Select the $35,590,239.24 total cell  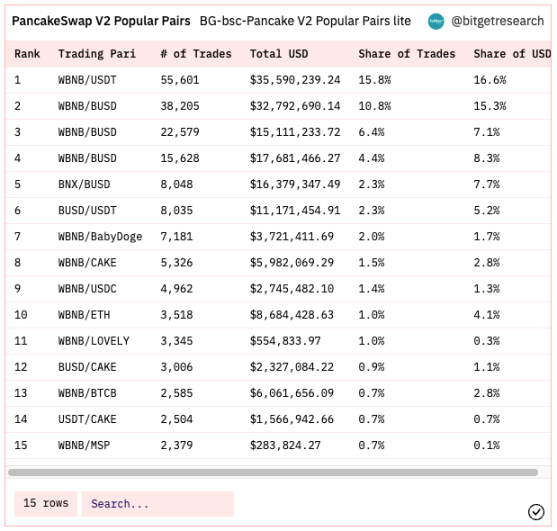[x=295, y=80]
